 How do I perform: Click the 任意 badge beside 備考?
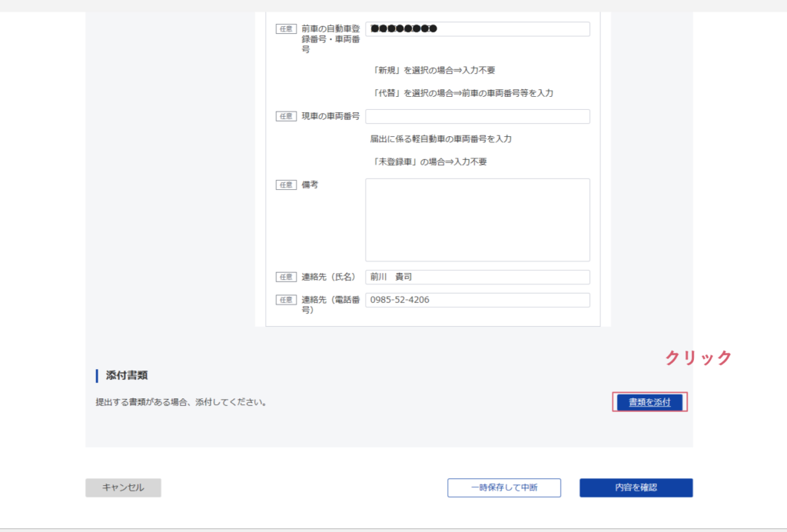pos(286,185)
